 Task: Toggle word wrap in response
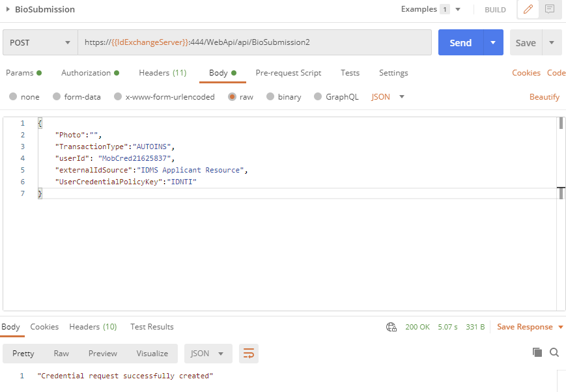249,354
